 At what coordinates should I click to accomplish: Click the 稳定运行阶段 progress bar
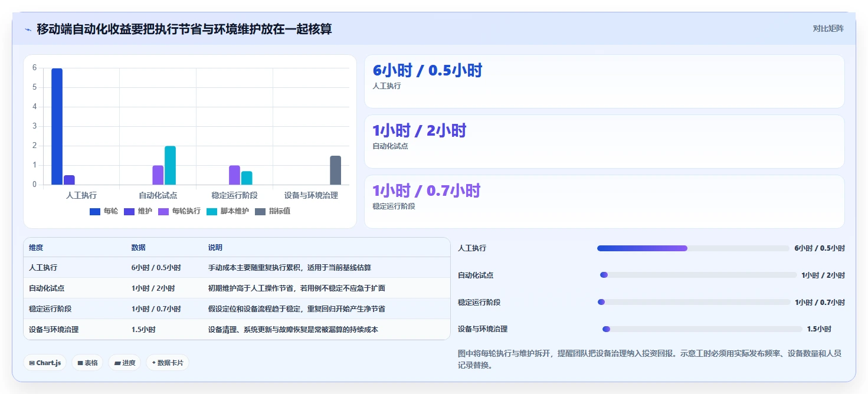pyautogui.click(x=694, y=302)
